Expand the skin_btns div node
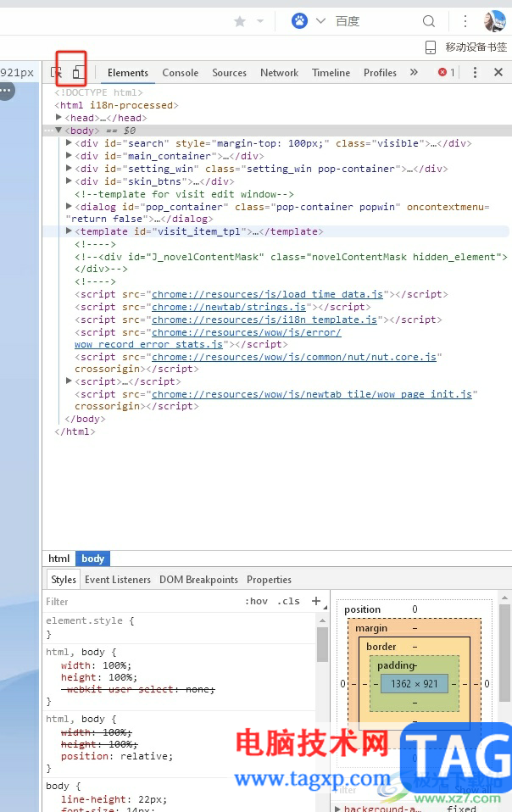This screenshot has width=512, height=812. [69, 181]
